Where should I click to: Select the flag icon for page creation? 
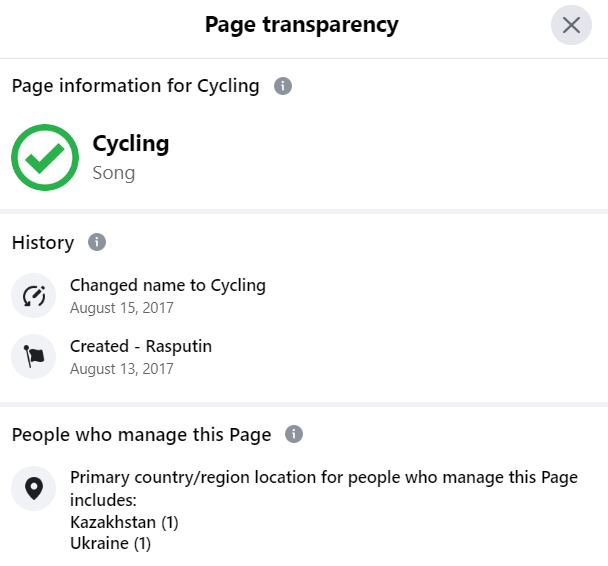[x=34, y=356]
